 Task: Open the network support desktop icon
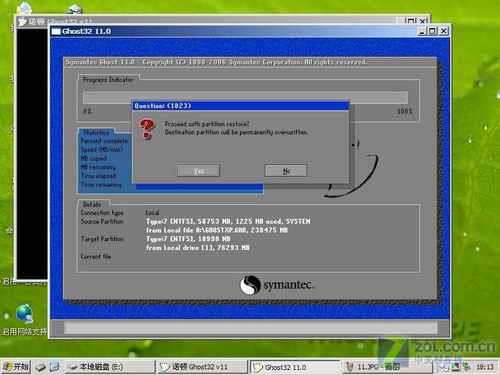[24, 313]
